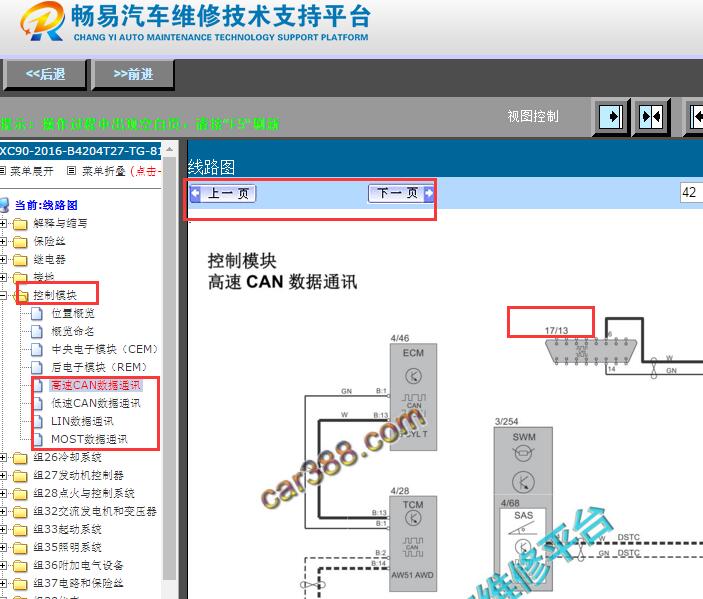Expand the 组27发动机控制器 tree node

tap(3, 475)
